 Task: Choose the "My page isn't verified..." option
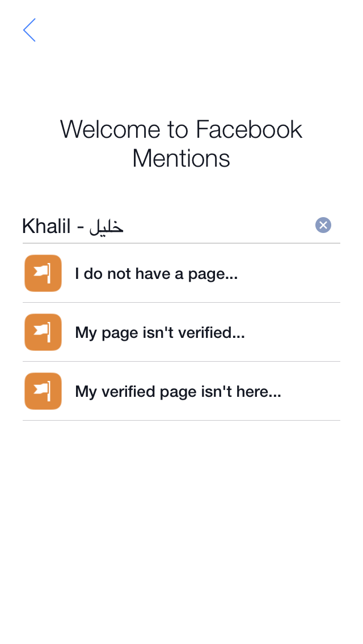[159, 333]
